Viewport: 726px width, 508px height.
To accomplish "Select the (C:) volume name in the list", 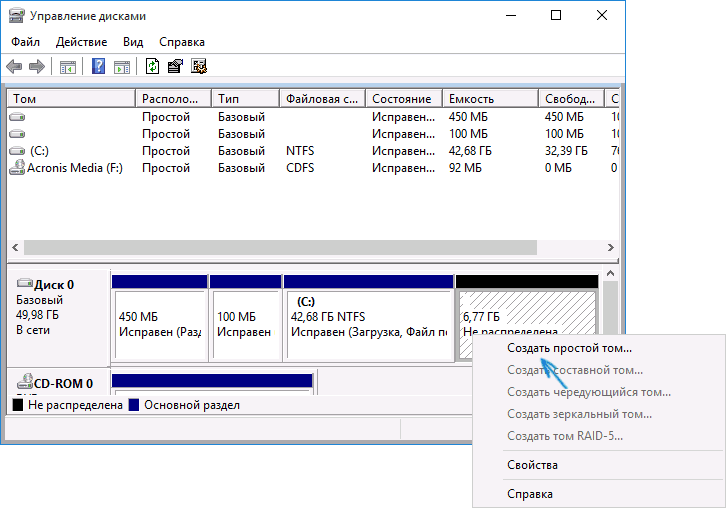I will point(39,151).
